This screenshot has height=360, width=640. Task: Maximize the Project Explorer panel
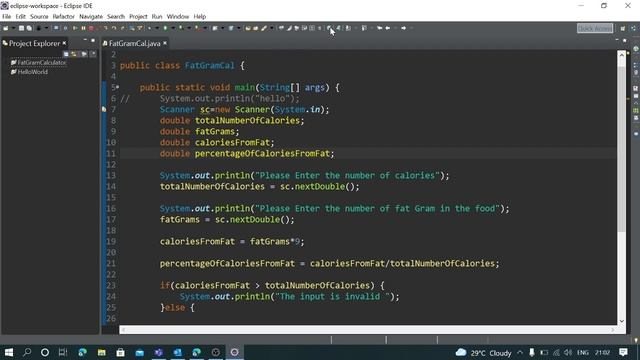[x=93, y=40]
